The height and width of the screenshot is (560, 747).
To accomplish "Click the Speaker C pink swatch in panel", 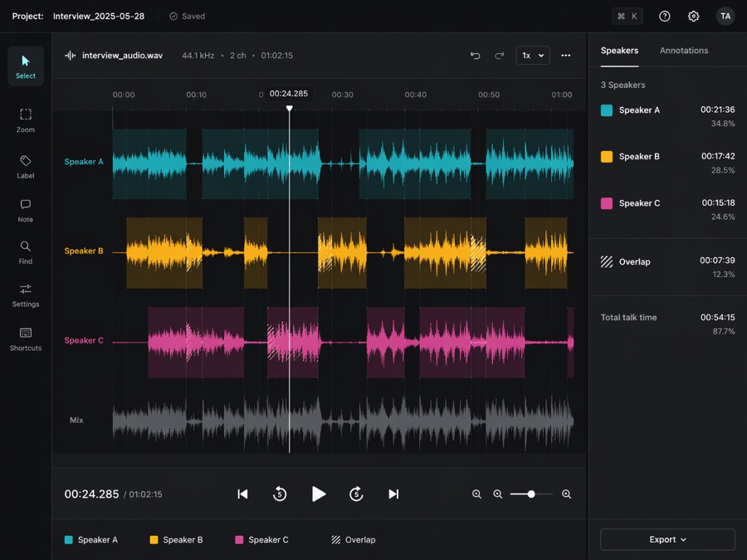I will pos(607,203).
